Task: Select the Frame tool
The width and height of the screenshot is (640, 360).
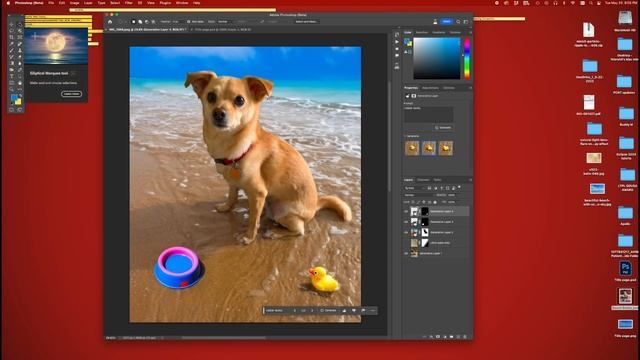Action: 20,37
